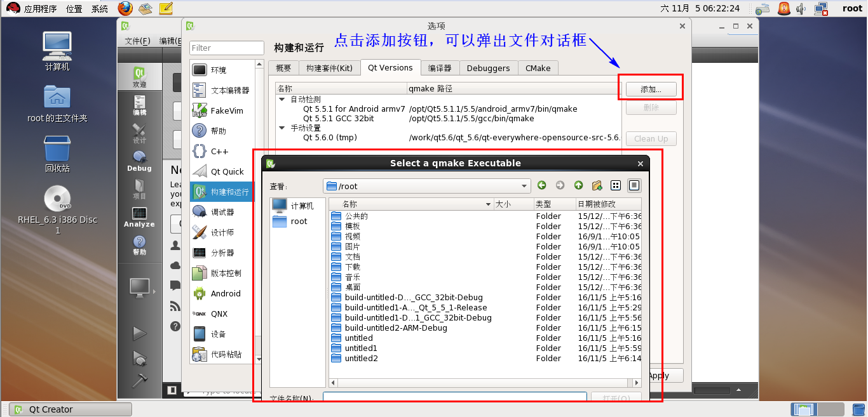Select Qt 5.5.1 for Android armv7 row
The image size is (868, 417).
(x=449, y=109)
